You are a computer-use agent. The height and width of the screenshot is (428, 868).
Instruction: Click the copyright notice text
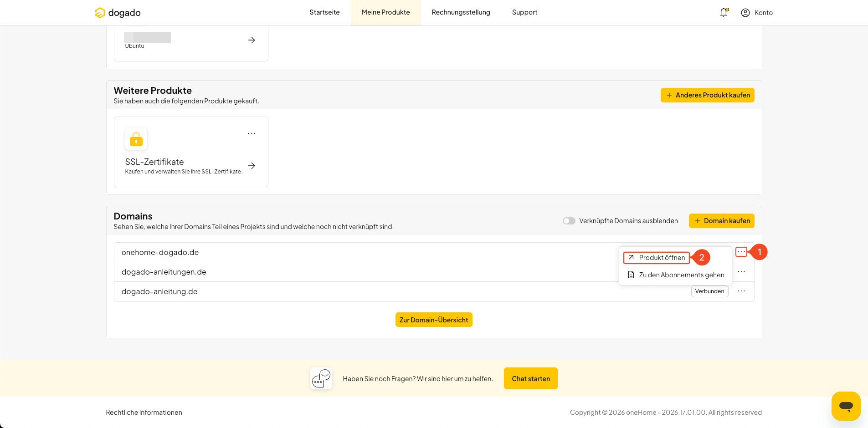tap(666, 413)
